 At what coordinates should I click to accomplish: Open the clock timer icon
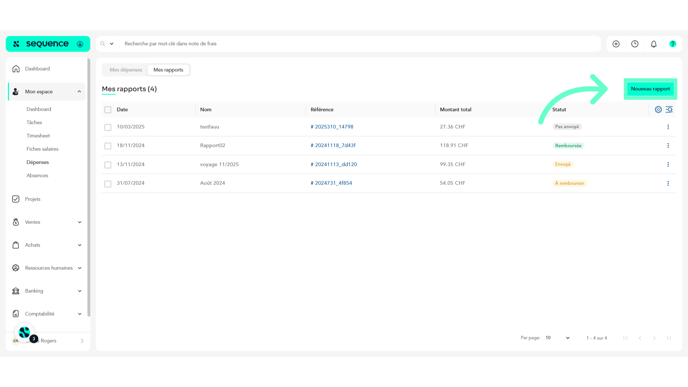click(635, 44)
